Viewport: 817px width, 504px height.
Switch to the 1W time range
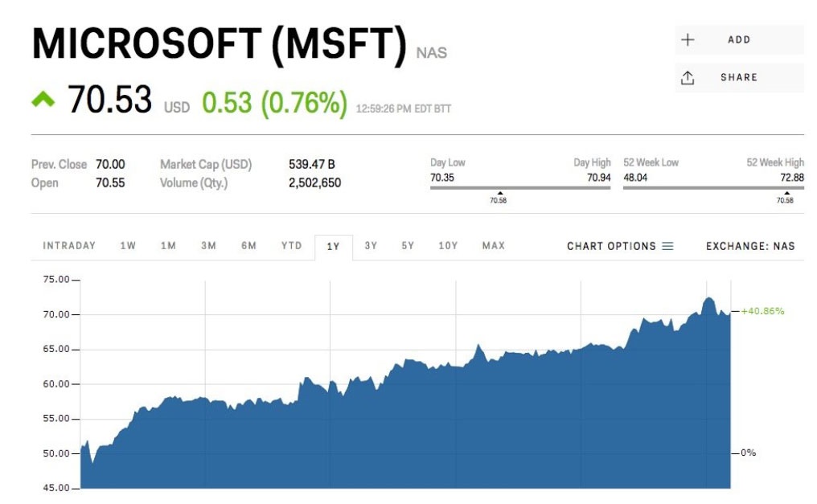tap(128, 246)
